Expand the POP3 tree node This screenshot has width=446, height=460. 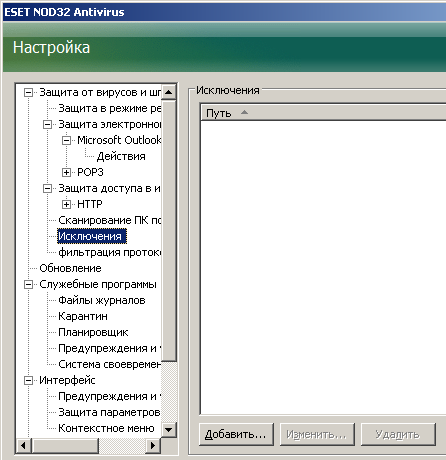point(67,172)
